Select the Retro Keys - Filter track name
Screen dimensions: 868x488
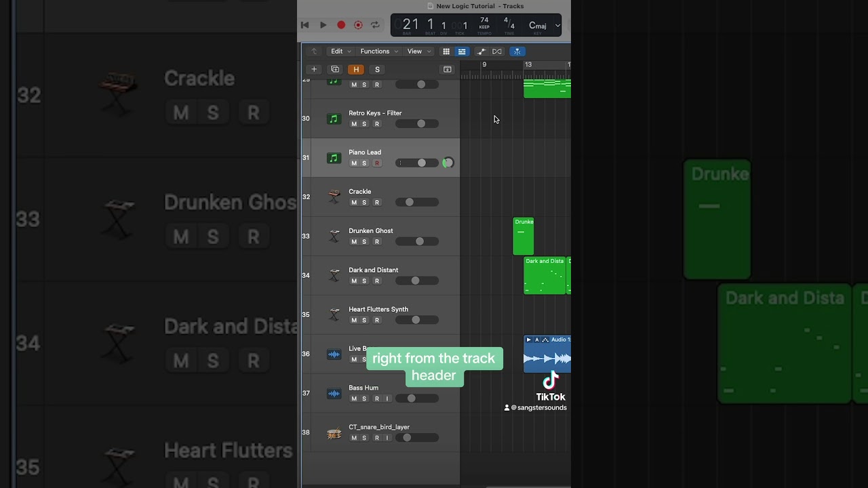pyautogui.click(x=375, y=113)
